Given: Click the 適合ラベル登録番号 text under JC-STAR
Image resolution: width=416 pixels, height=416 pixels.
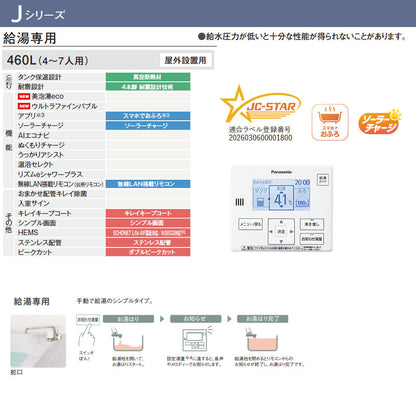Looking at the screenshot, I should coord(260,129).
